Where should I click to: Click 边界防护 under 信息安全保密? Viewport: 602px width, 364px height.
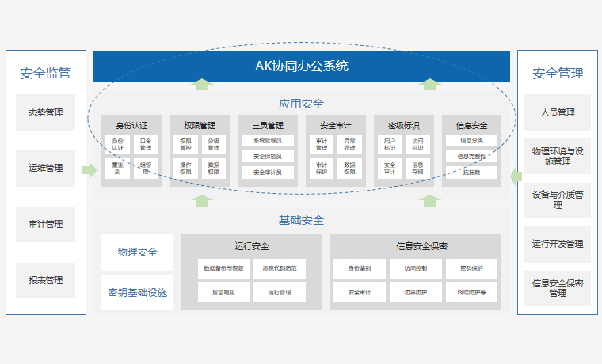point(415,293)
